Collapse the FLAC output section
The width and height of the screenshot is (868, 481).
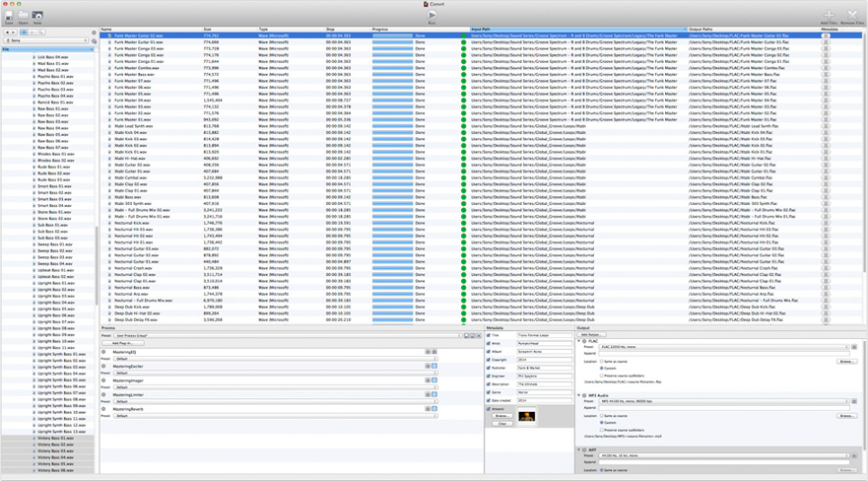pos(579,341)
